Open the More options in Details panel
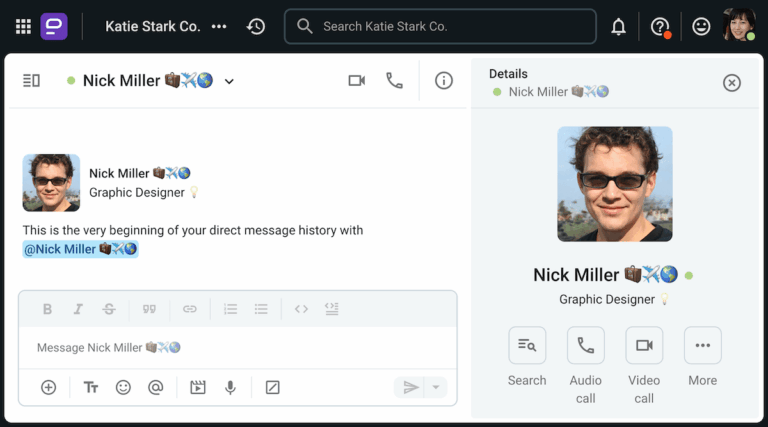This screenshot has height=427, width=768. click(x=702, y=346)
